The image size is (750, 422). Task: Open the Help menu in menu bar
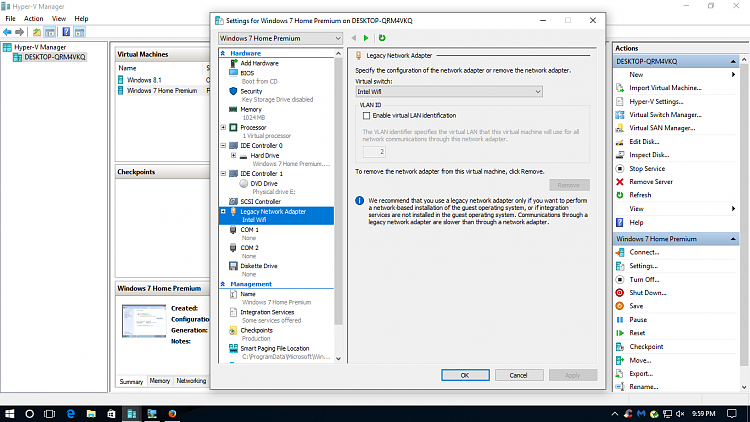point(81,19)
